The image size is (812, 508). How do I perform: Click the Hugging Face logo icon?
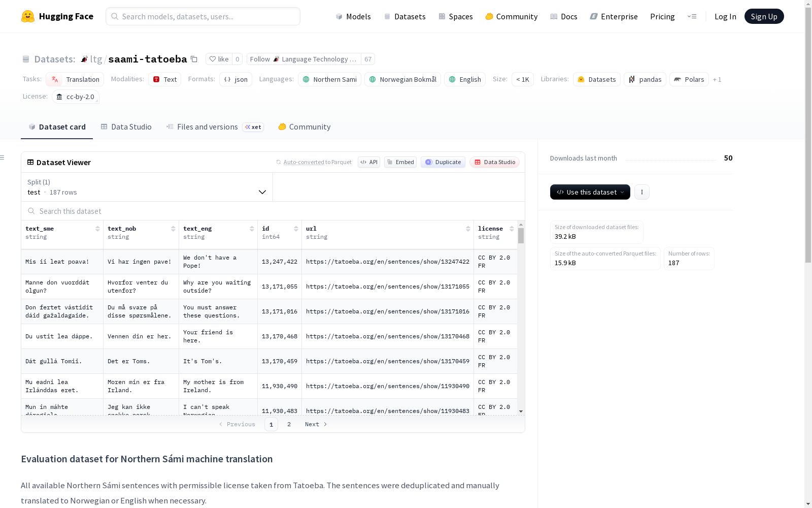click(x=28, y=16)
